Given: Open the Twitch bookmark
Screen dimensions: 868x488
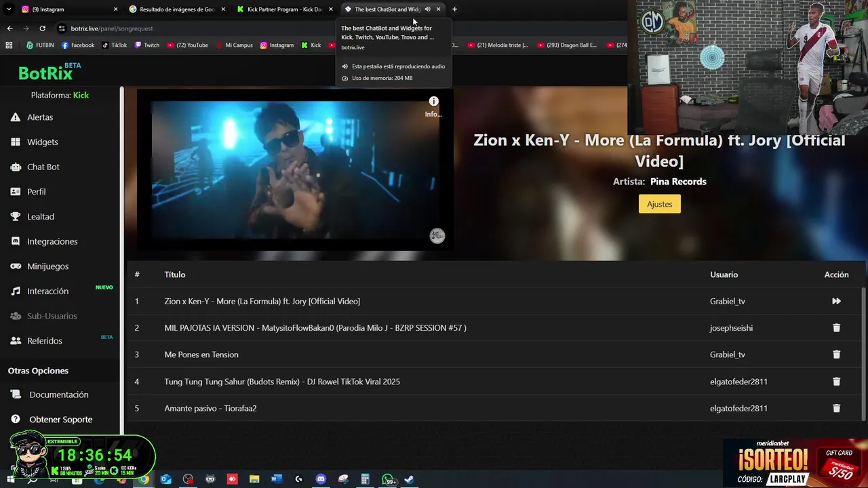Looking at the screenshot, I should click(147, 45).
